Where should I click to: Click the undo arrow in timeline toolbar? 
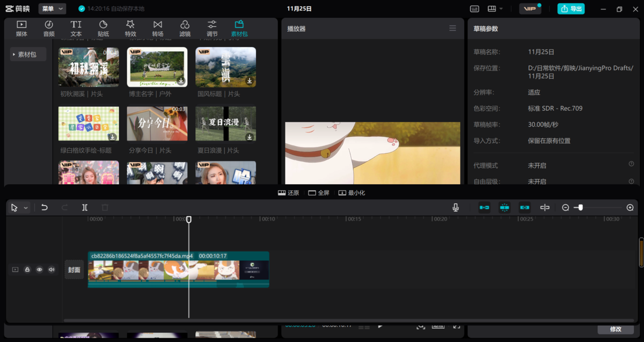(x=45, y=207)
